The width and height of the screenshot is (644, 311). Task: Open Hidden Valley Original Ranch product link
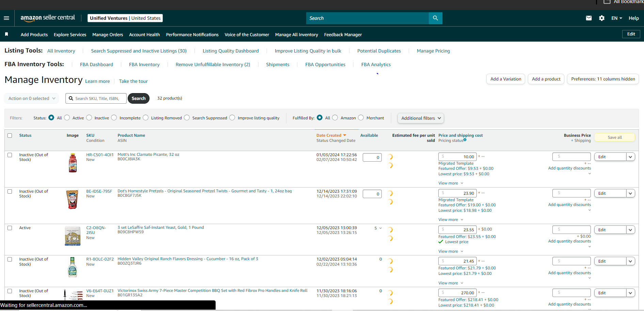pyautogui.click(x=188, y=259)
